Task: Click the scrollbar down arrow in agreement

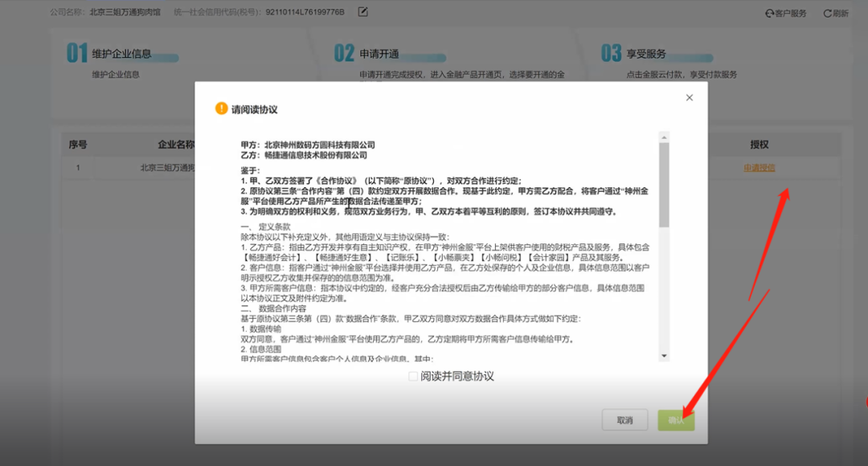Action: click(664, 355)
